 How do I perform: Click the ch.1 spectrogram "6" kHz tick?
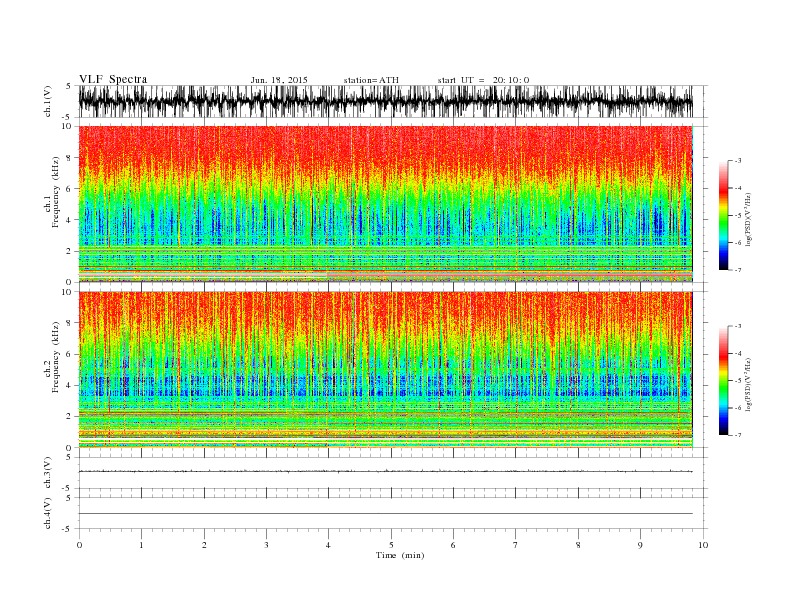[70, 189]
